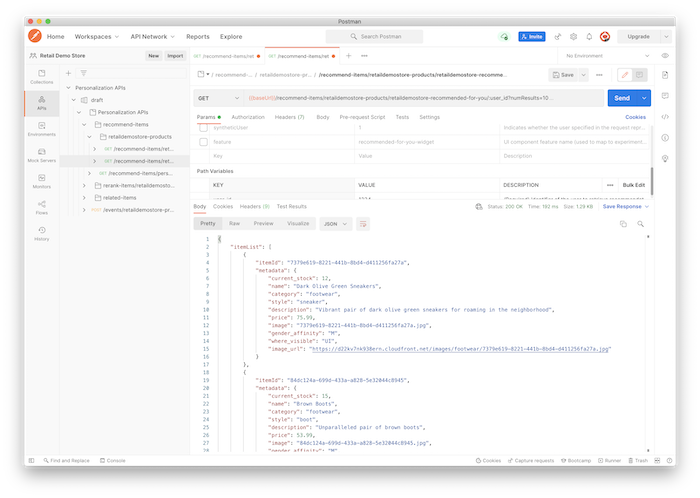Open No Environment selector
The height and width of the screenshot is (498, 700).
607,56
